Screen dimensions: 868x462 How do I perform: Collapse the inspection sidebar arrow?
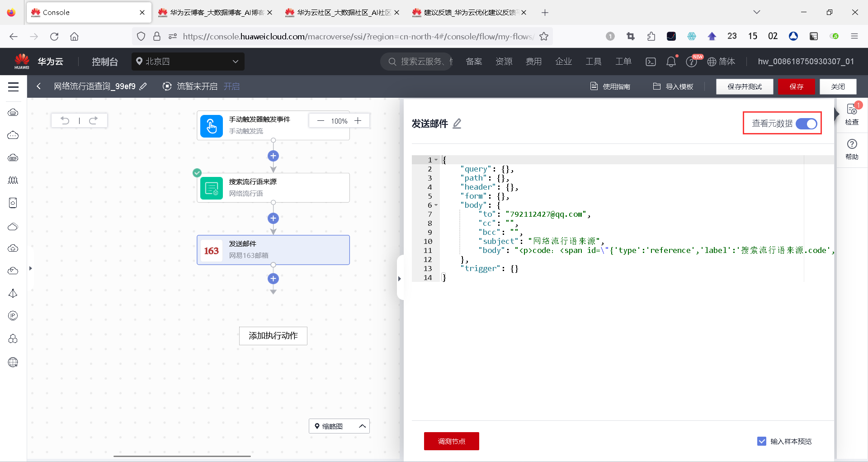coord(837,113)
